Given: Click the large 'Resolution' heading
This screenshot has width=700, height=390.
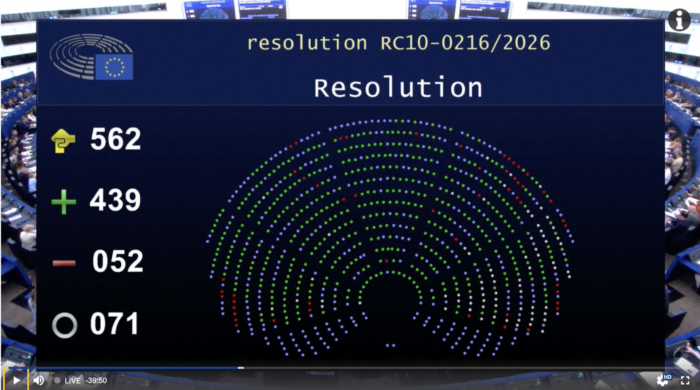Looking at the screenshot, I should click(398, 87).
